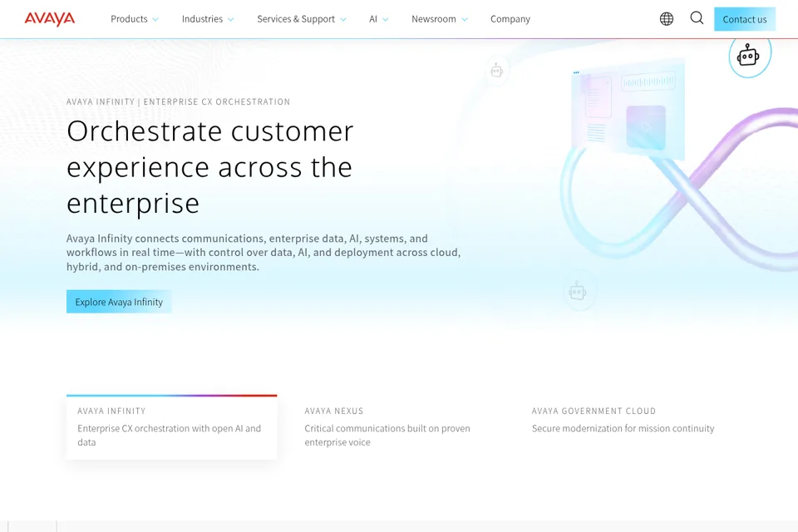Expand the Services & Support chevron
The image size is (798, 532).
tap(343, 19)
